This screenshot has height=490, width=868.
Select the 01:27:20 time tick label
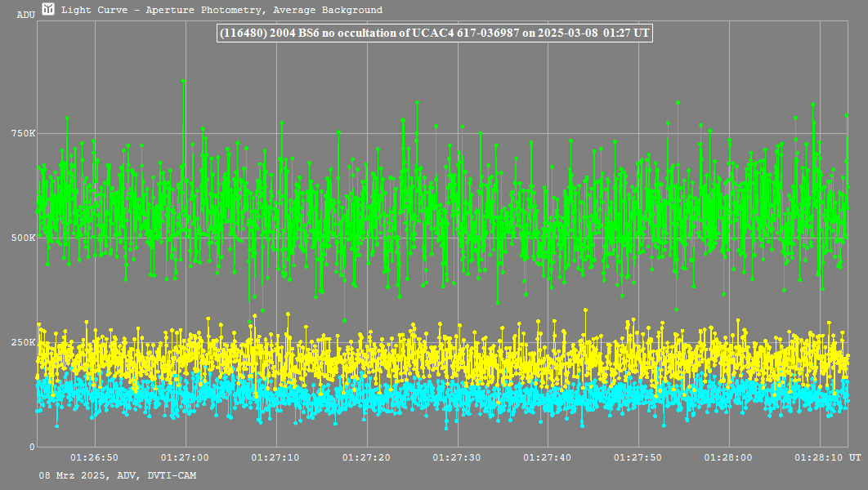[x=366, y=458]
